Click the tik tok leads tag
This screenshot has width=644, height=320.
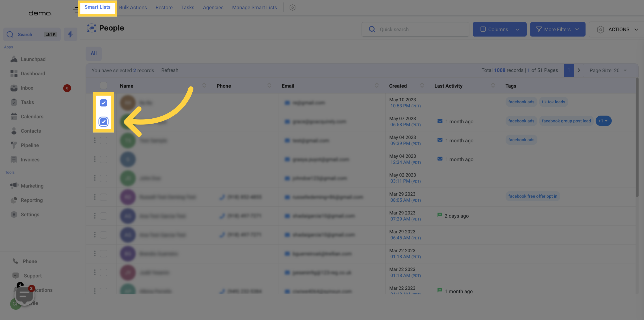point(554,102)
